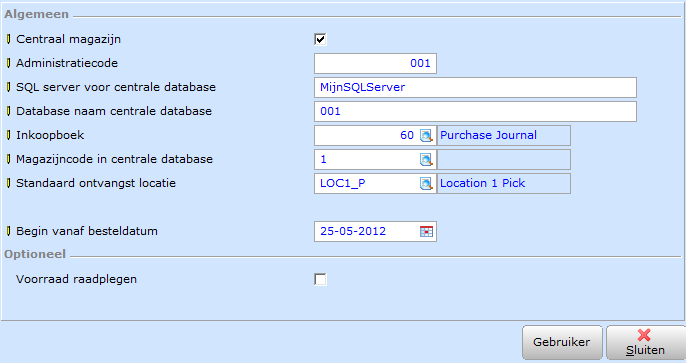Open calendar picker for Begin vanaf besteldatum
The height and width of the screenshot is (363, 686).
coord(426,231)
